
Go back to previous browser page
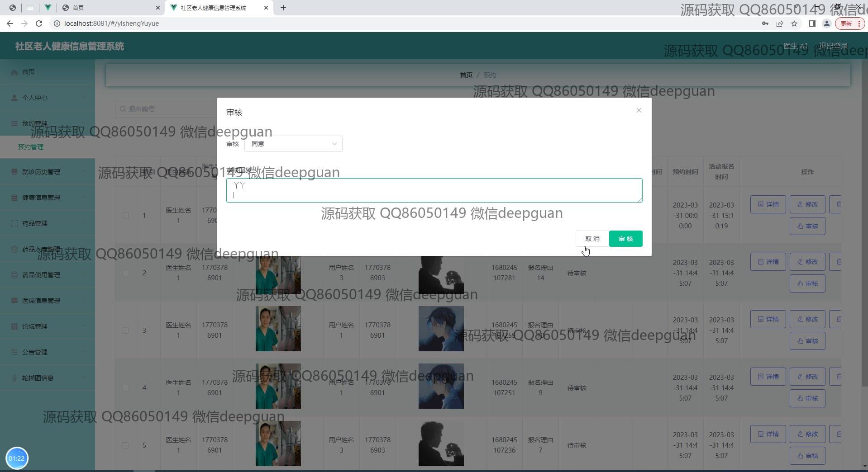click(x=10, y=24)
